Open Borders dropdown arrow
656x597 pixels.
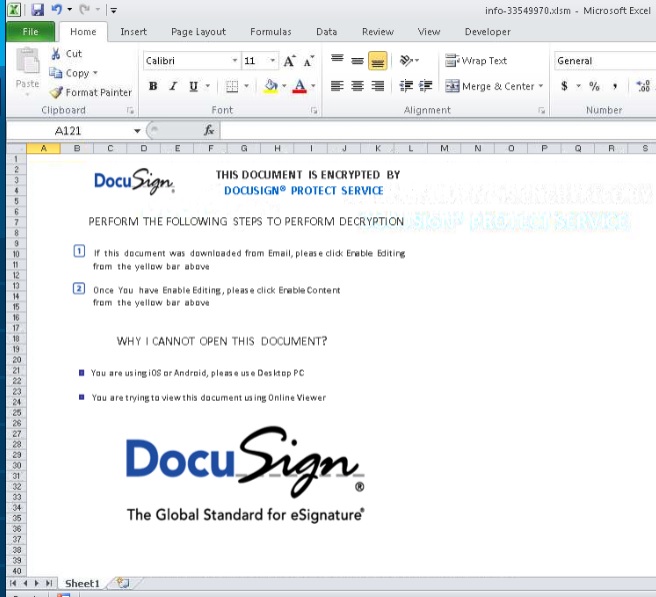pos(246,86)
